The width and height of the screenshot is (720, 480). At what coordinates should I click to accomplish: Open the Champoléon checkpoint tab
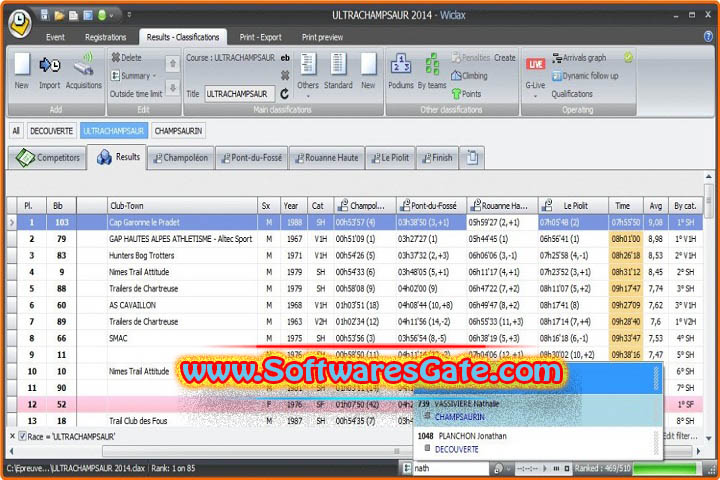click(x=181, y=158)
